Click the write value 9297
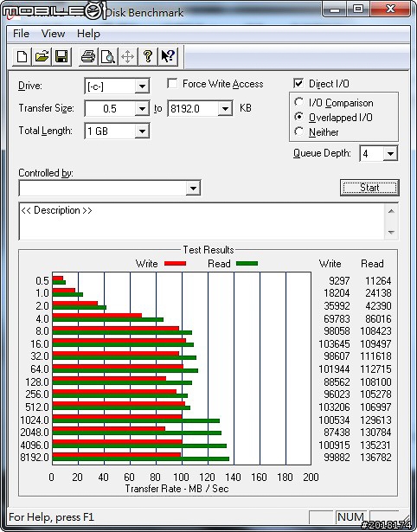The height and width of the screenshot is (532, 417). (x=339, y=281)
